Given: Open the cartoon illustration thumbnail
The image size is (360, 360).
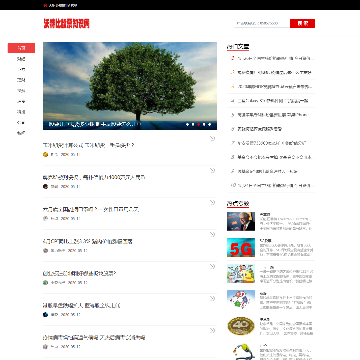Looking at the screenshot, I should 241,273.
